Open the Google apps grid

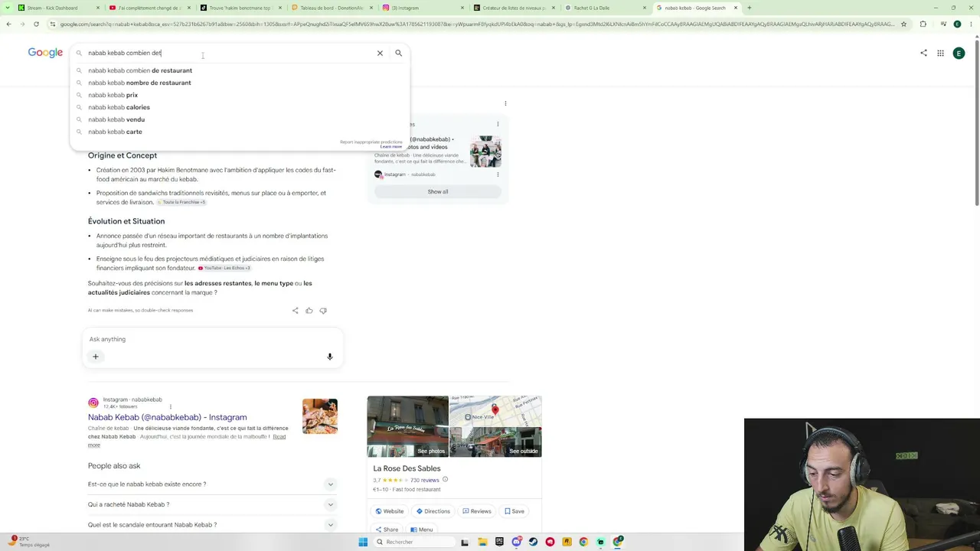click(940, 53)
